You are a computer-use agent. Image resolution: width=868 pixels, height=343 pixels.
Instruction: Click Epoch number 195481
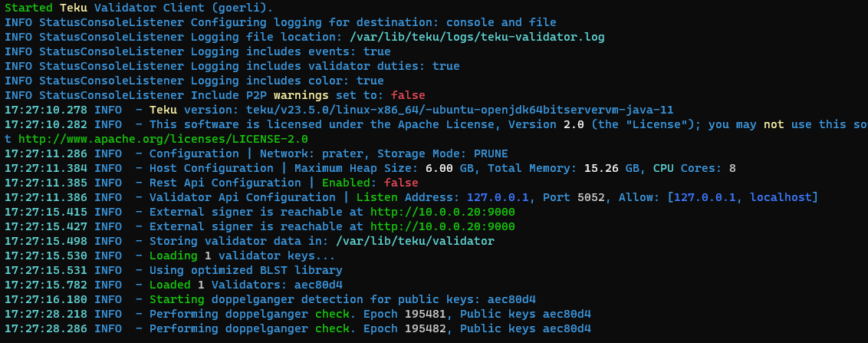(425, 314)
